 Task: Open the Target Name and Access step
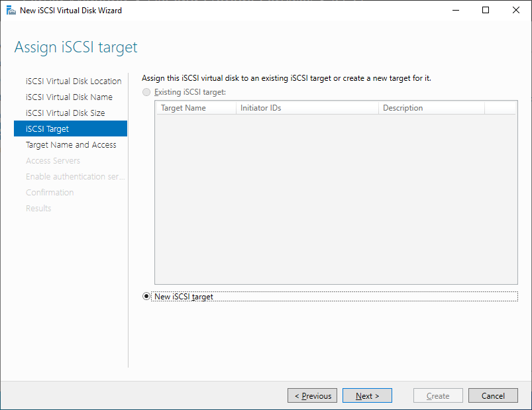pyautogui.click(x=71, y=145)
